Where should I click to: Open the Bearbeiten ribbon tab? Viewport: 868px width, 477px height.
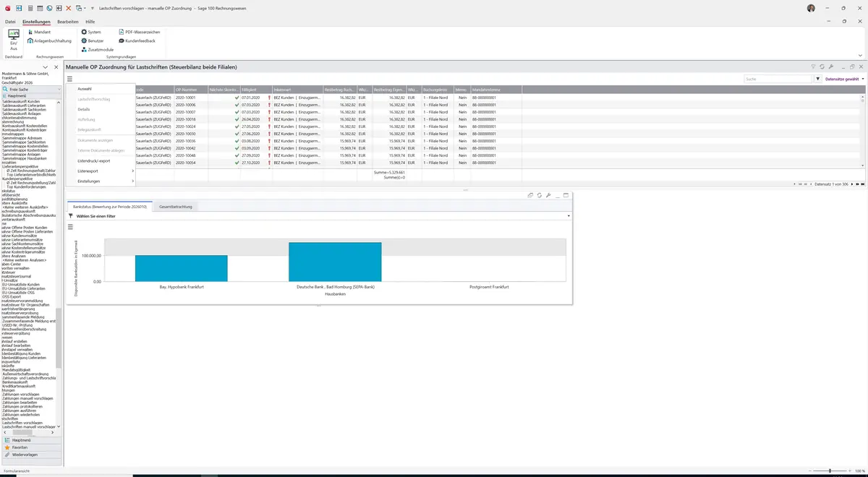click(x=68, y=22)
